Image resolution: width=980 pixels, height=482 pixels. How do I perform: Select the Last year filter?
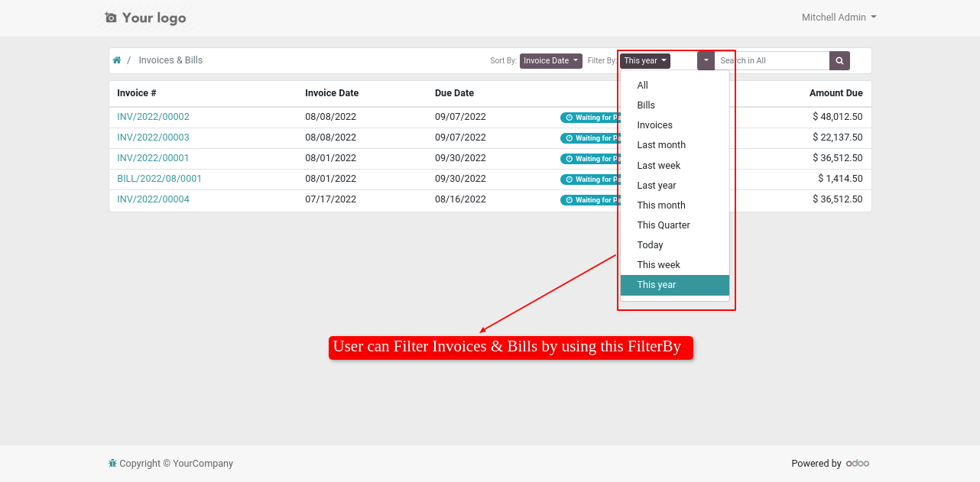pyautogui.click(x=675, y=185)
